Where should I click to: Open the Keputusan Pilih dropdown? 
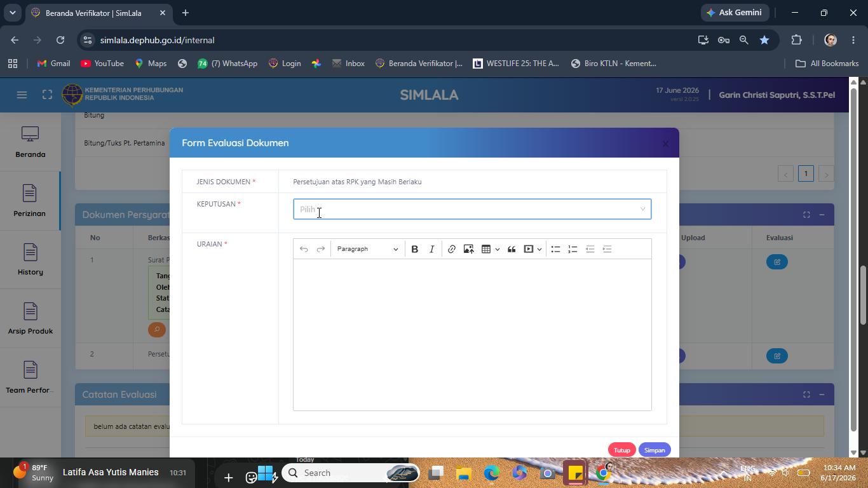472,209
